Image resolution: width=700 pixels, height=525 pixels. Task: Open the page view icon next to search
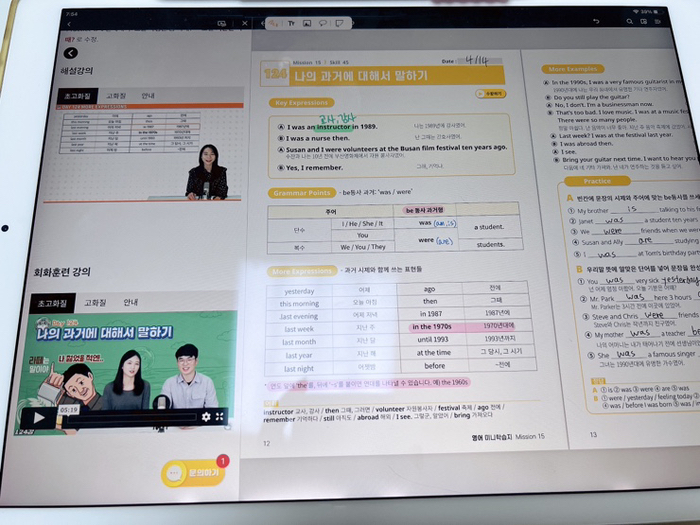tap(643, 21)
